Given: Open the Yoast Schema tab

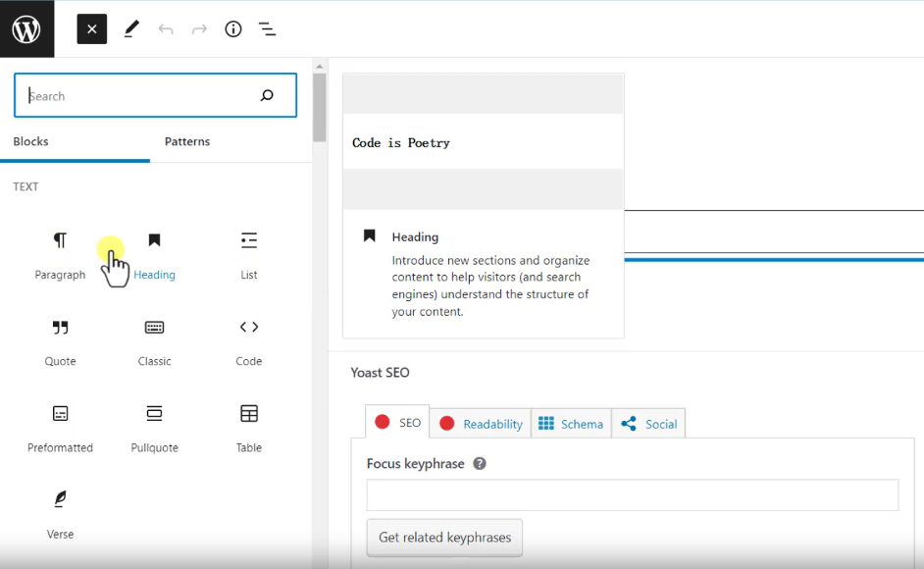Looking at the screenshot, I should pyautogui.click(x=571, y=424).
